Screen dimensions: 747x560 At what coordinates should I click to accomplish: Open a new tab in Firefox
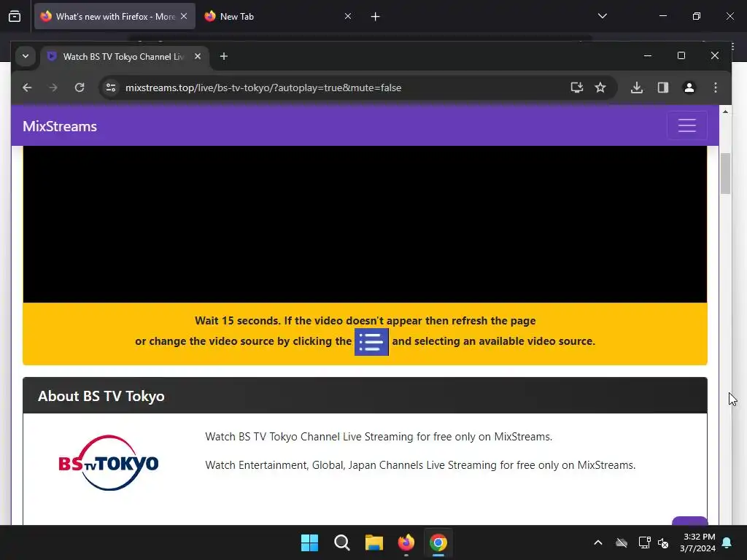(x=376, y=17)
